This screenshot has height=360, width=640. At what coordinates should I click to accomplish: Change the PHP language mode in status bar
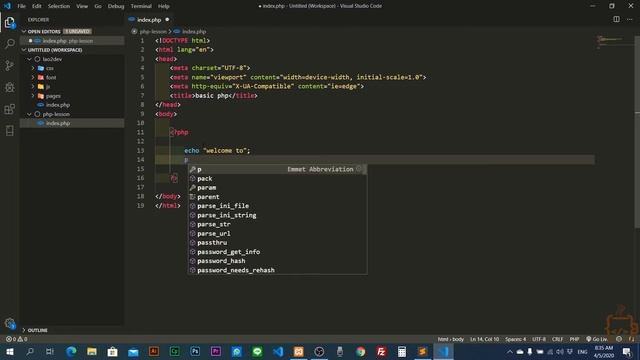tap(574, 339)
